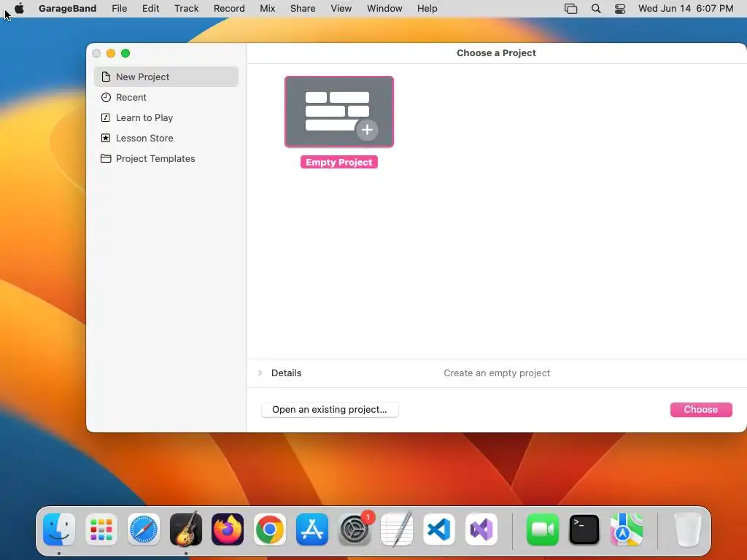Click the date and time in menu bar
The width and height of the screenshot is (747, 560).
pos(686,9)
